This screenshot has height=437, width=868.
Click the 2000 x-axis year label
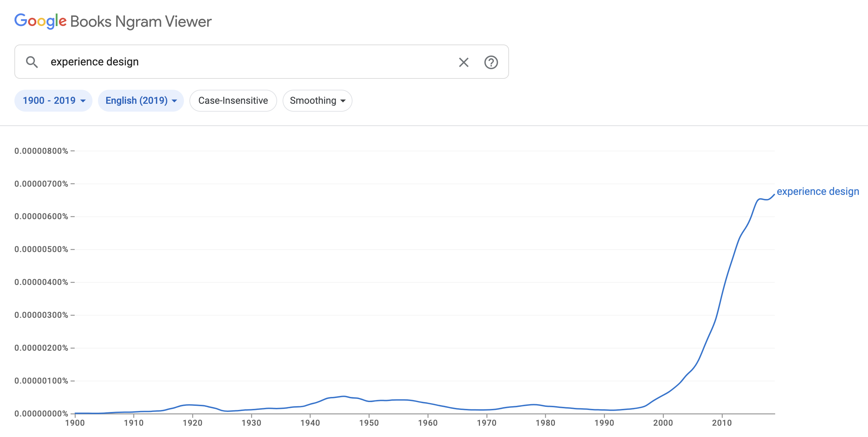click(663, 423)
